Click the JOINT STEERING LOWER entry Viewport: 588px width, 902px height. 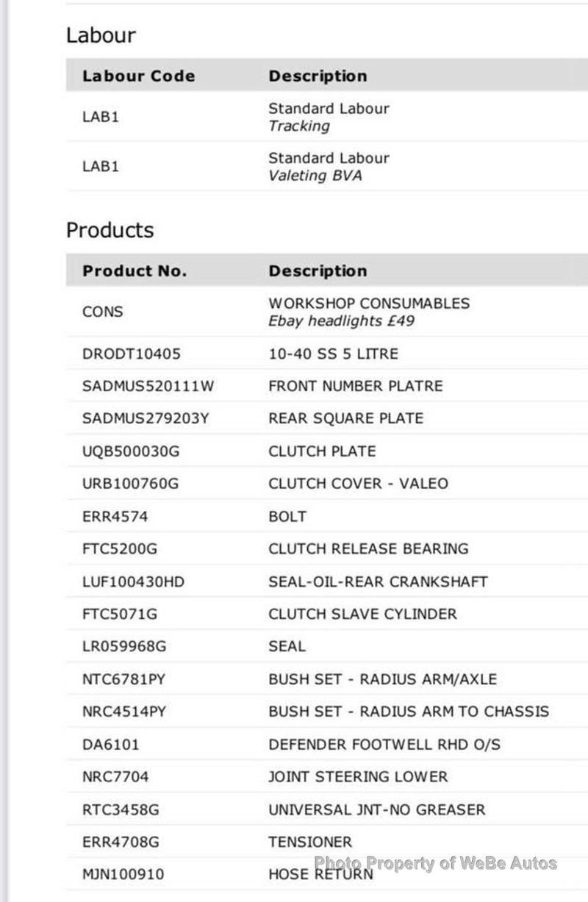pyautogui.click(x=358, y=776)
